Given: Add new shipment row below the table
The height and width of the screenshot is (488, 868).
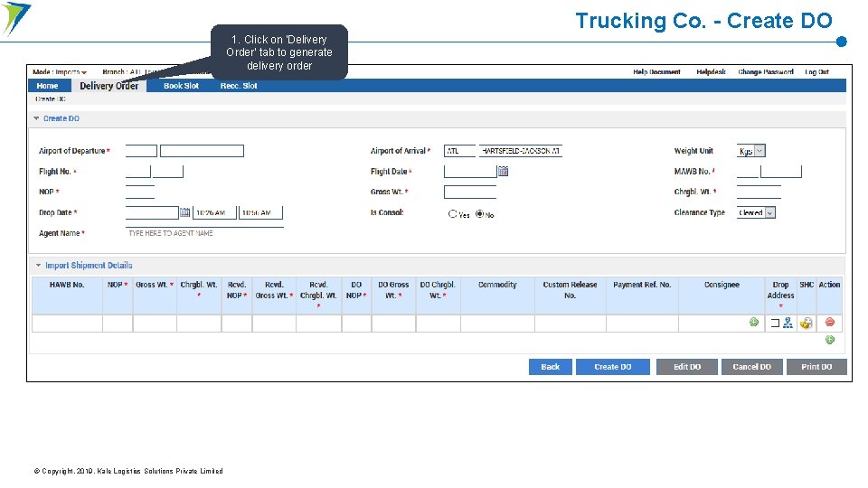Looking at the screenshot, I should [x=829, y=340].
